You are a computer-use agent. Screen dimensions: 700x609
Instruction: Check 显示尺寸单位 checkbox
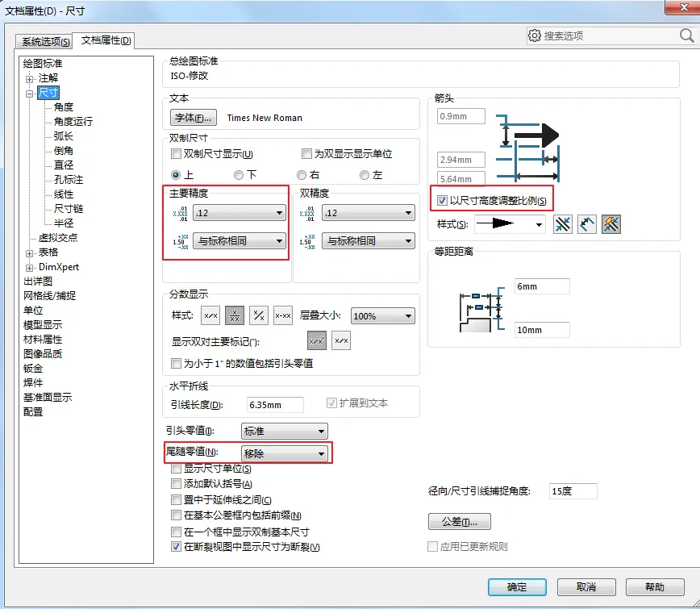[177, 469]
